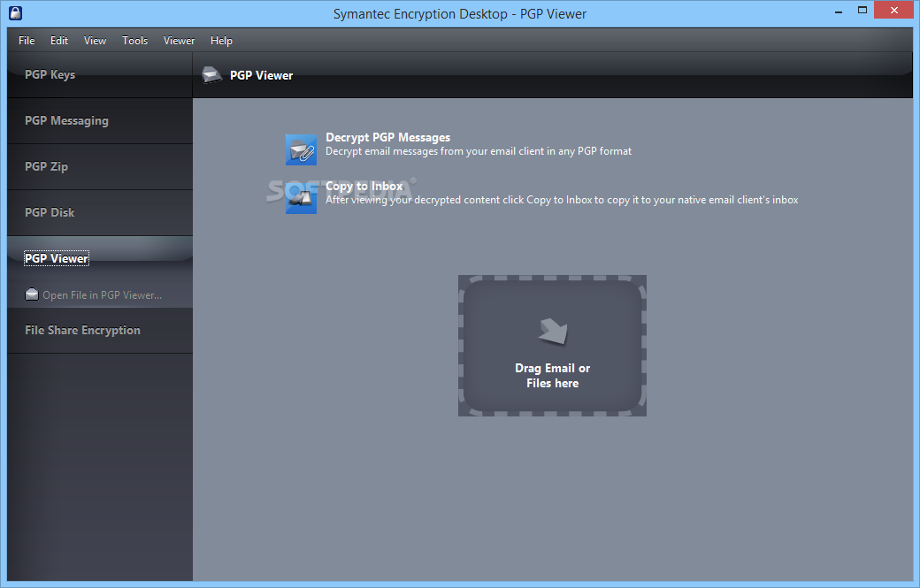Select PGP Zip in sidebar
The image size is (920, 588).
(100, 166)
